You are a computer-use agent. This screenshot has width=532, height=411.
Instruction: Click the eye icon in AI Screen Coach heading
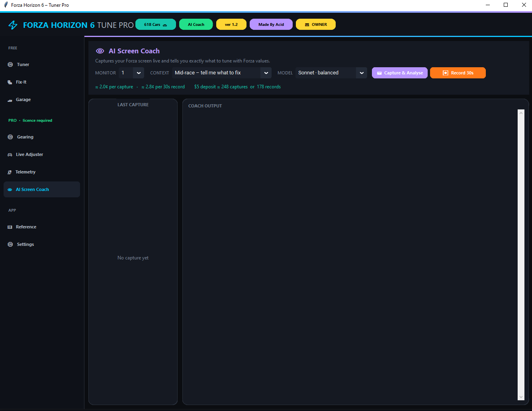(100, 51)
